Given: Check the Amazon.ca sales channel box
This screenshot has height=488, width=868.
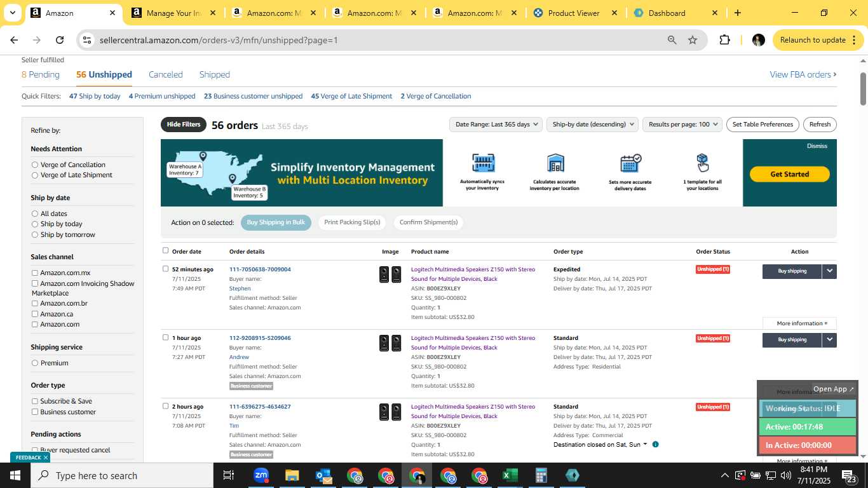Looking at the screenshot, I should pyautogui.click(x=35, y=314).
